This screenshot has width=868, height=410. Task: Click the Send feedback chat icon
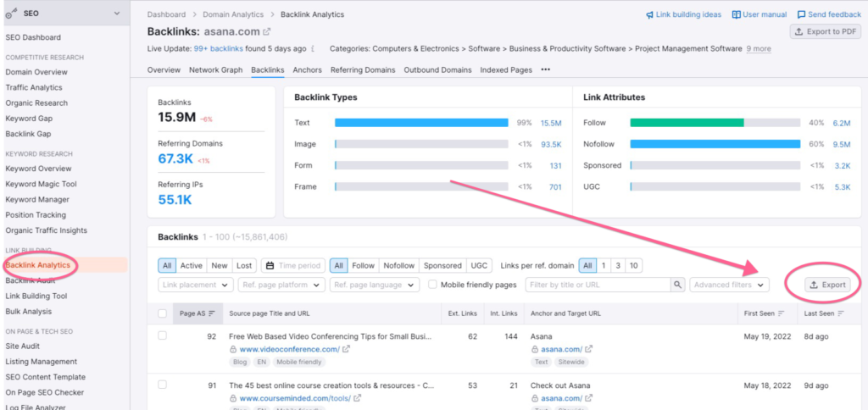(801, 15)
